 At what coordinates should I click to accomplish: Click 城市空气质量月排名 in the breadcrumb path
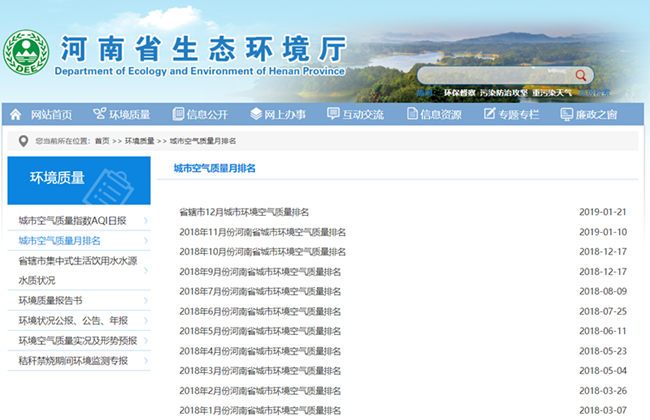click(203, 141)
